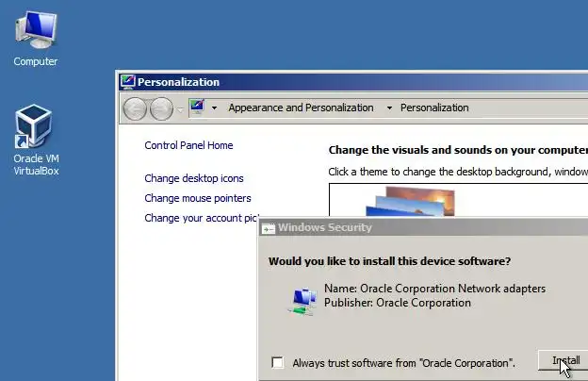Select the theme thumbnail with landscape photos
Viewport: 588px width, 381px height.
point(410,202)
